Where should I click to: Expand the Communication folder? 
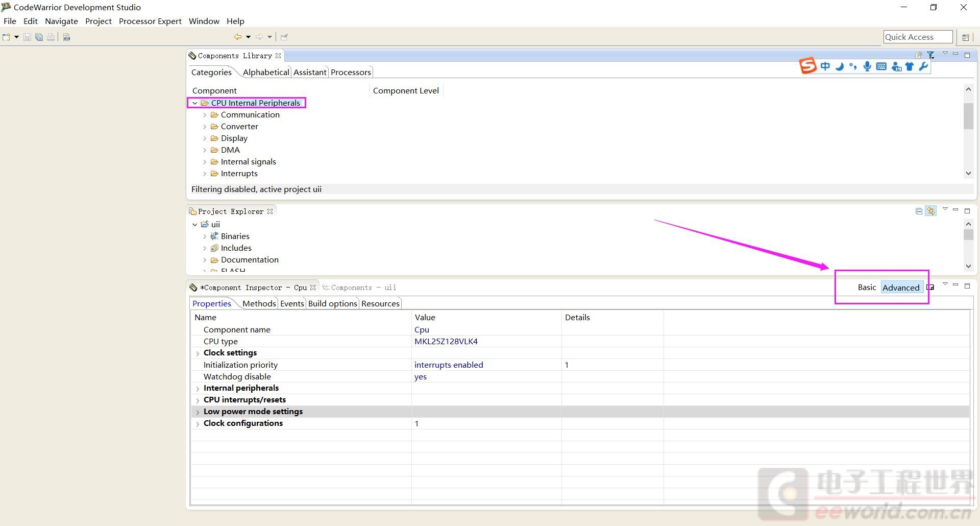[205, 115]
